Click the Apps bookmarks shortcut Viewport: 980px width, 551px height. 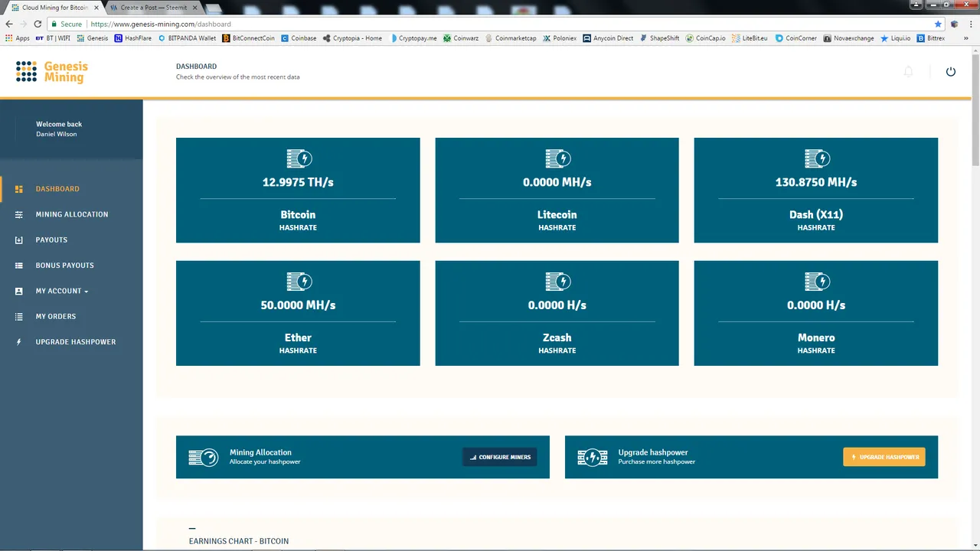click(18, 38)
